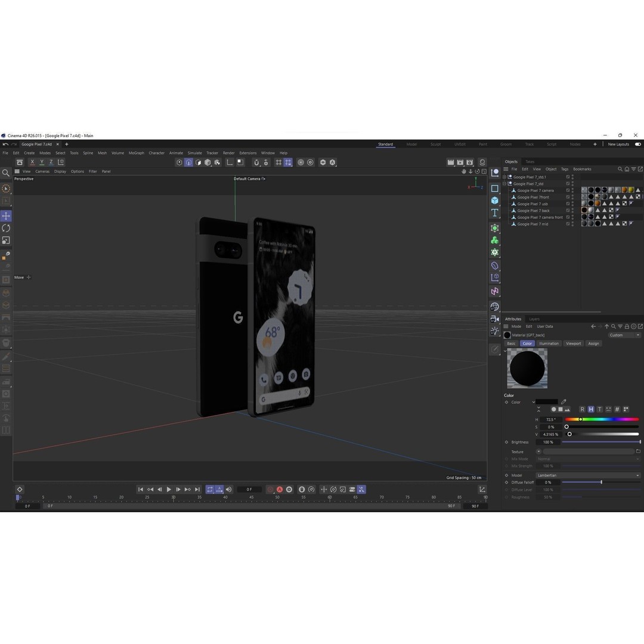The width and height of the screenshot is (644, 644).
Task: Click the black Color swatch
Action: tap(547, 402)
